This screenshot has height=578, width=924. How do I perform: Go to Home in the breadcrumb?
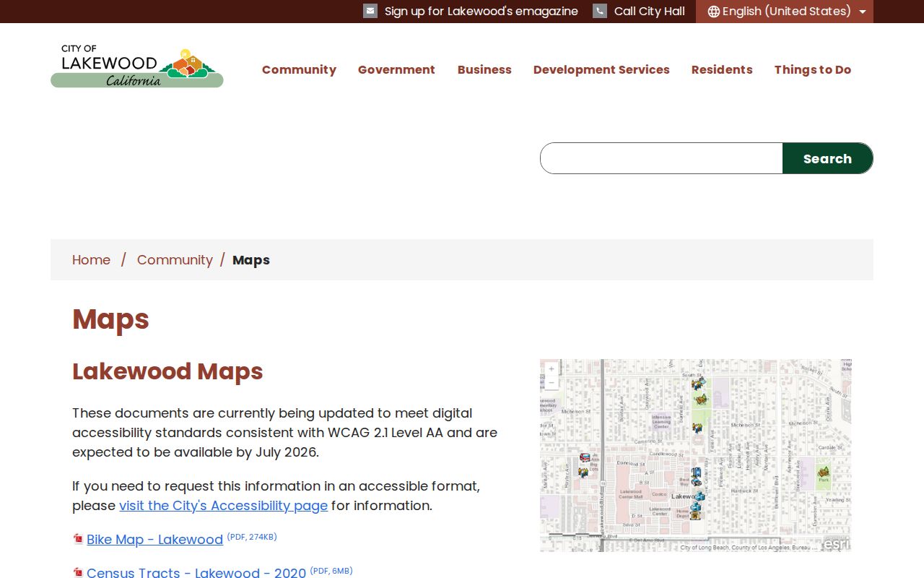coord(91,260)
